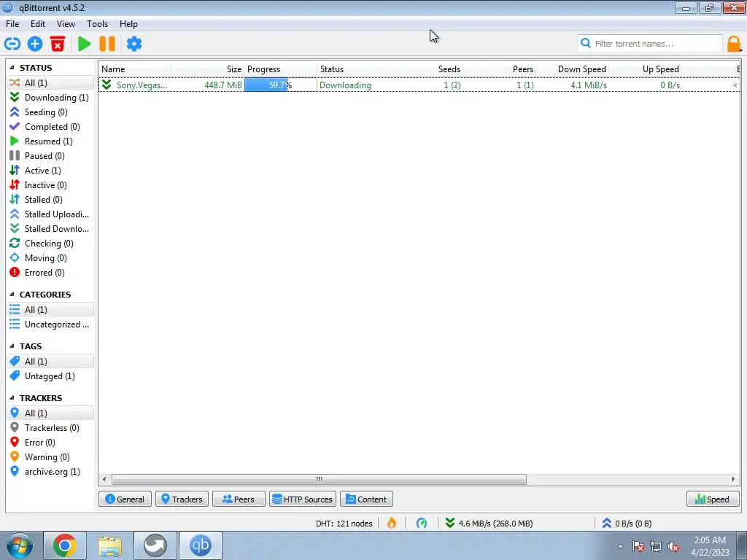The height and width of the screenshot is (560, 747).
Task: Select the Inactive (0) status filter
Action: click(x=50, y=185)
